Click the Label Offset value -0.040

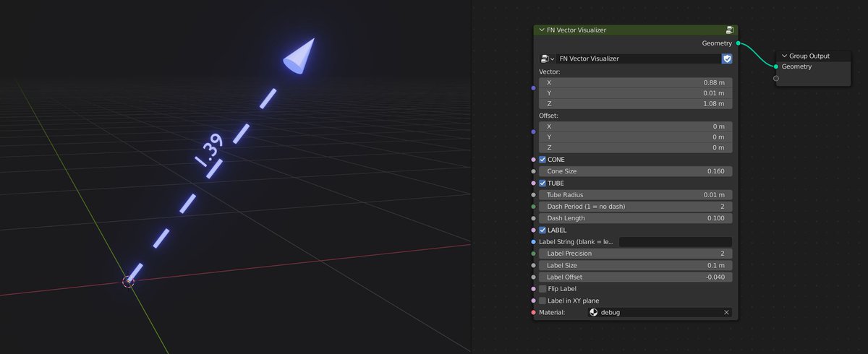(635, 277)
